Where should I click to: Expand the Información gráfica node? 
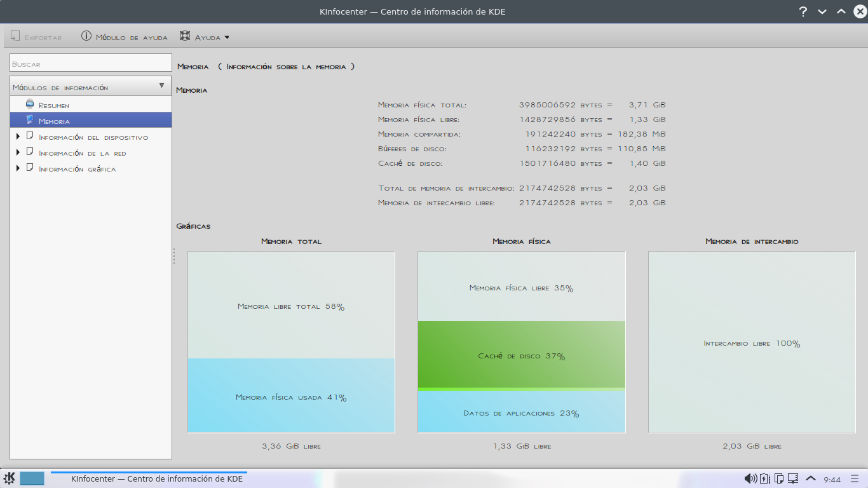coord(18,168)
